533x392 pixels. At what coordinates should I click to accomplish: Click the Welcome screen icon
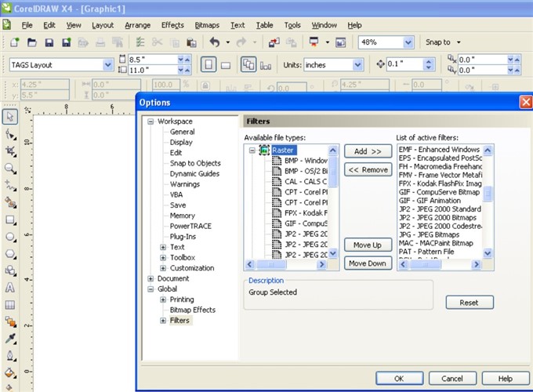(341, 42)
